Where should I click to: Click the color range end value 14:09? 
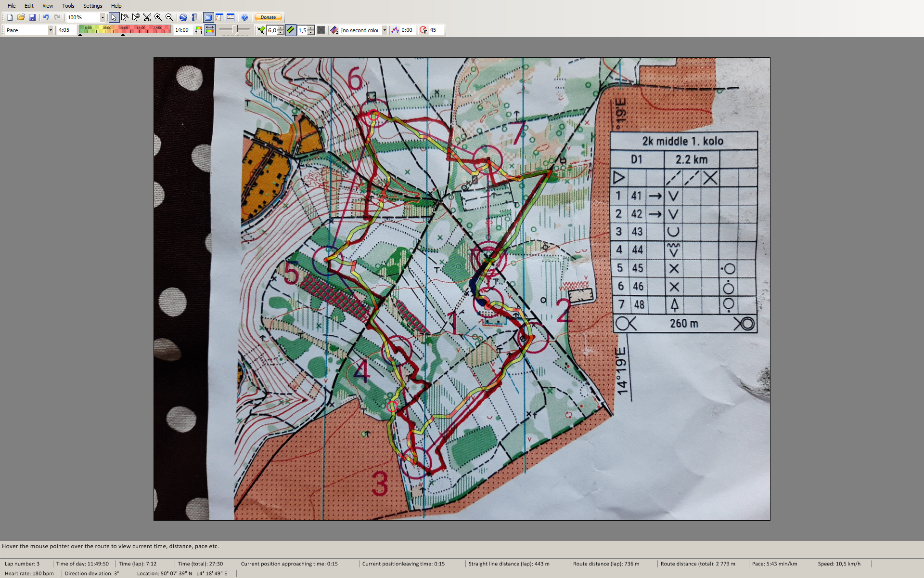tap(182, 30)
